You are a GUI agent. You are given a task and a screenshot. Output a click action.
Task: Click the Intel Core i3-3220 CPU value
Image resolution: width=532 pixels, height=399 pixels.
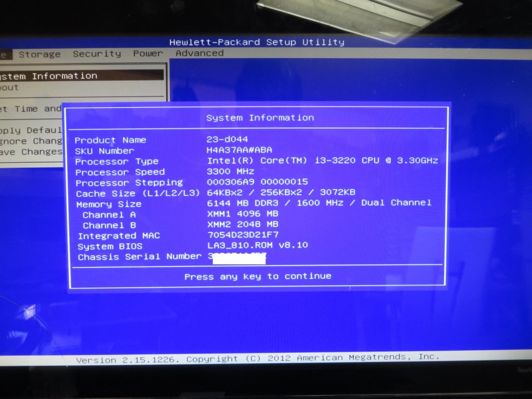point(323,160)
